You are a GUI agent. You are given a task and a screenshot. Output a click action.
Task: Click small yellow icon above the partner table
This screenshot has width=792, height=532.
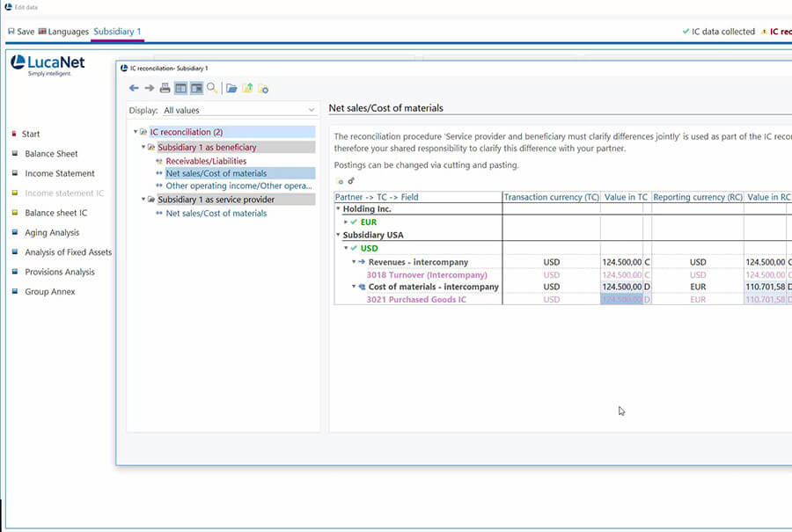coord(340,181)
